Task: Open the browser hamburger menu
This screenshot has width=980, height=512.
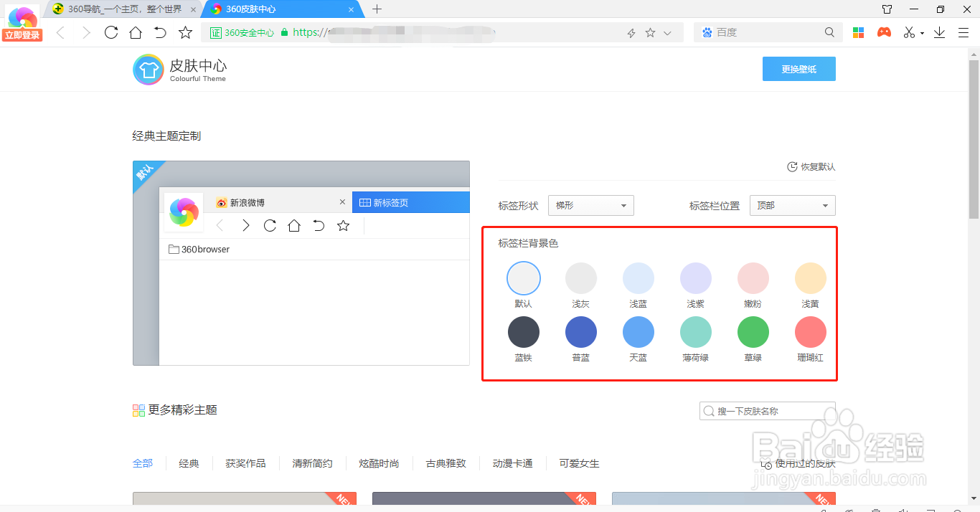Action: [963, 32]
